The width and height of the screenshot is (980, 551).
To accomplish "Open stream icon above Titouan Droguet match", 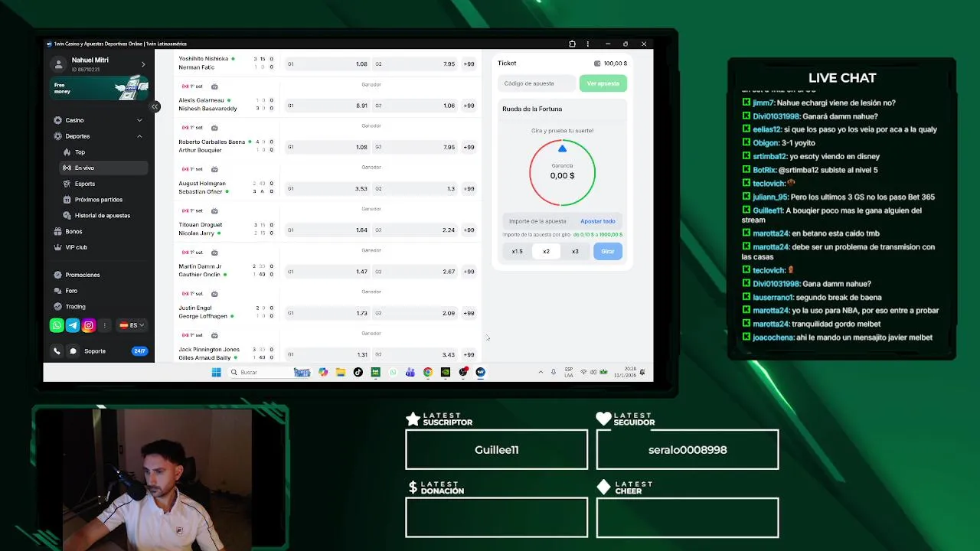I will click(x=214, y=210).
